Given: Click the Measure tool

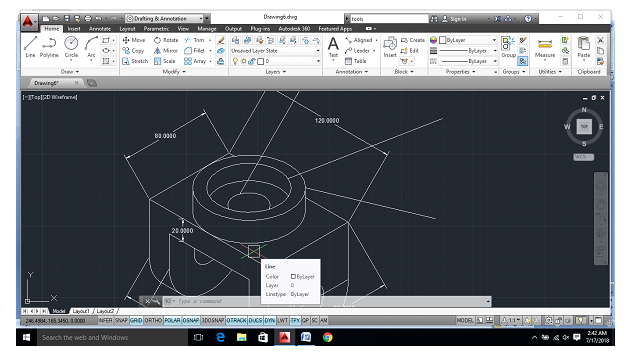Looking at the screenshot, I should tap(545, 47).
